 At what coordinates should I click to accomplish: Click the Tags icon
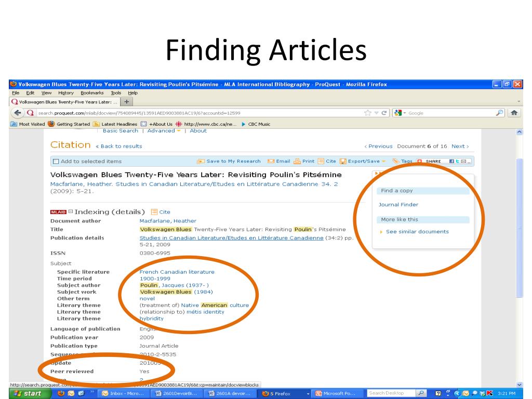[395, 161]
